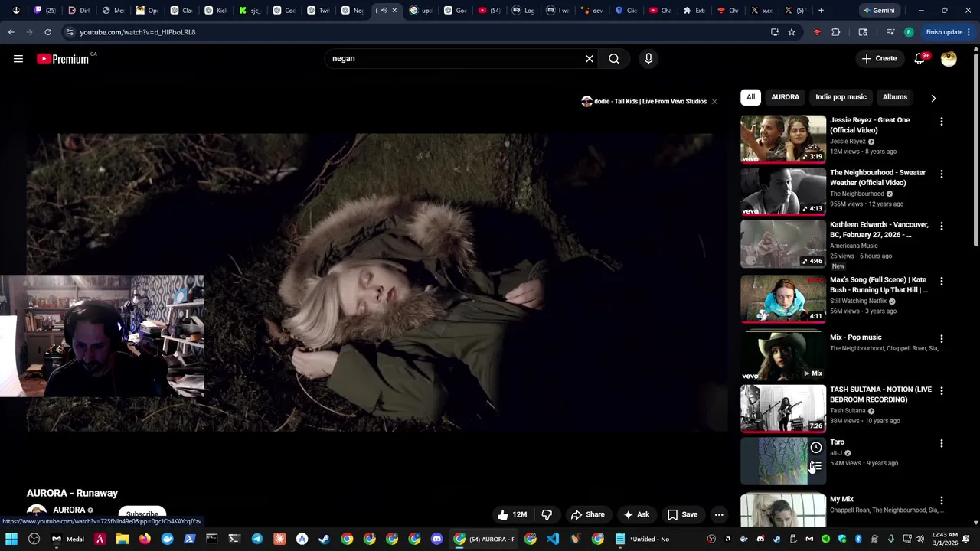This screenshot has height=551, width=980.
Task: Open YouTube notifications bell
Action: [x=920, y=59]
